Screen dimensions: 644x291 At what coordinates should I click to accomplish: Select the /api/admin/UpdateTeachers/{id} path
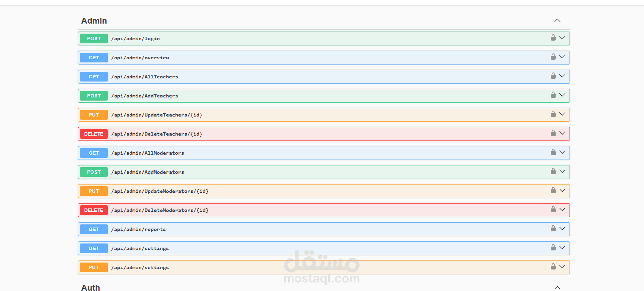(157, 115)
